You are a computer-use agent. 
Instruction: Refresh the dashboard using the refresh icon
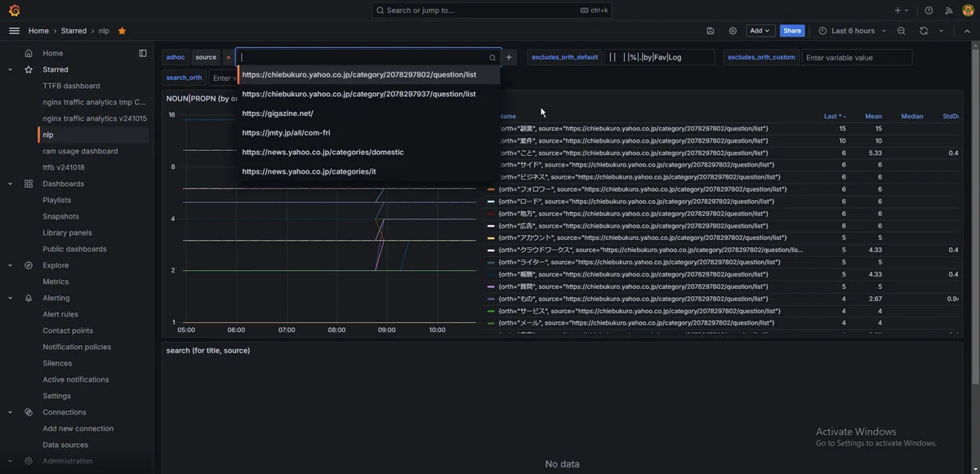tap(924, 31)
